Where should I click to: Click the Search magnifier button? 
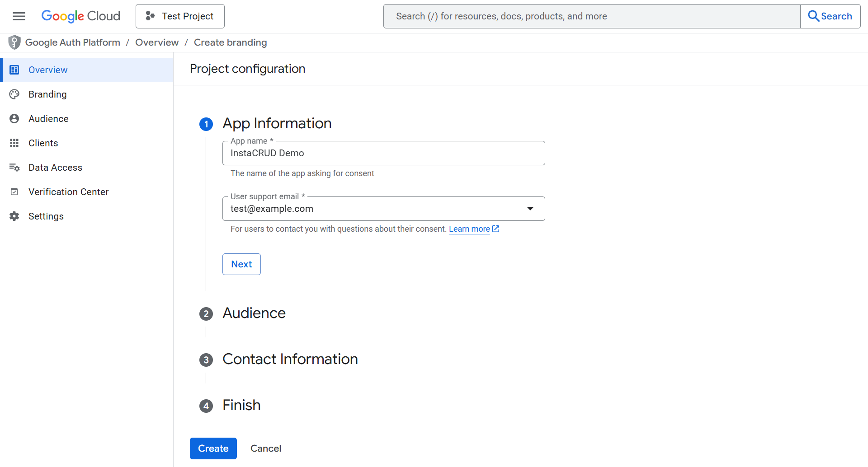pyautogui.click(x=830, y=16)
